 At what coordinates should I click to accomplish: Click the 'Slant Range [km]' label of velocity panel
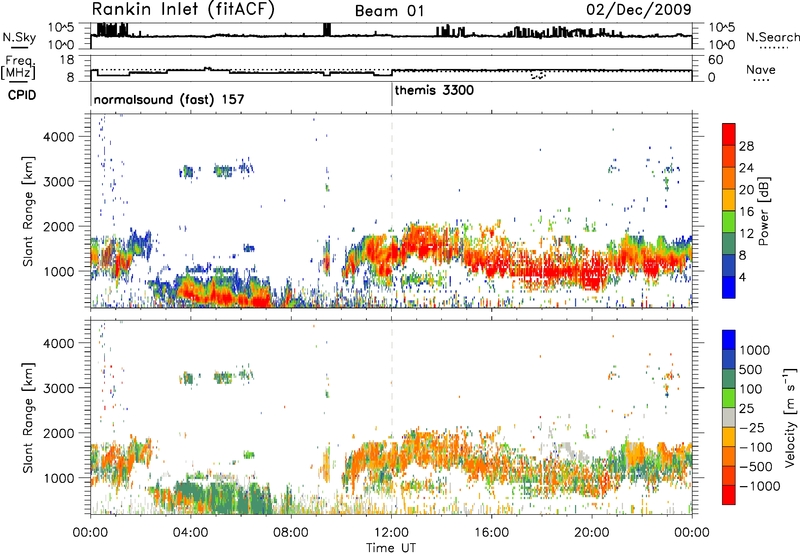[28, 417]
